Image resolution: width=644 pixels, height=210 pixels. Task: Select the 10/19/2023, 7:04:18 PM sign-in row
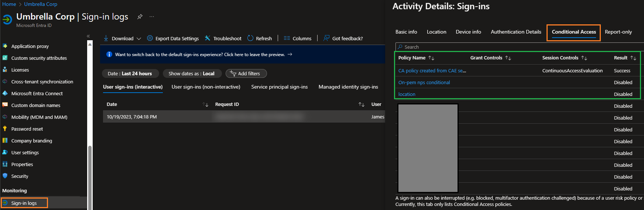[x=244, y=117]
